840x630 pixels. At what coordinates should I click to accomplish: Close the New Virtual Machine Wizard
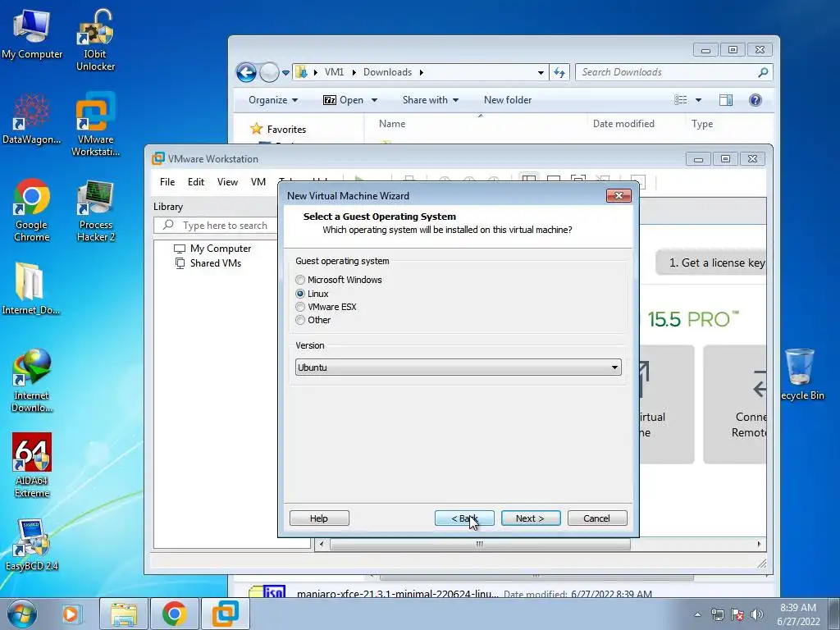tap(619, 195)
